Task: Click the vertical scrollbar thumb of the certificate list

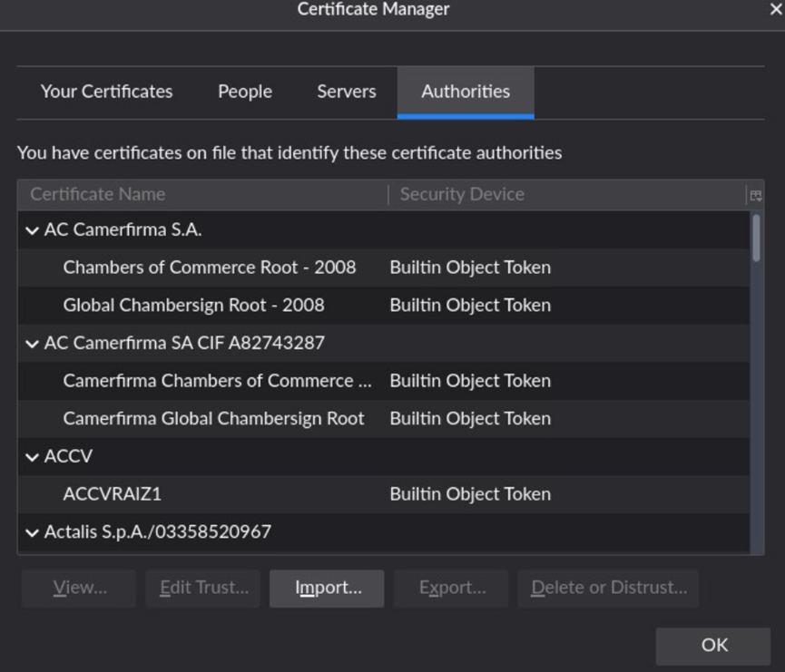Action: pos(757,238)
